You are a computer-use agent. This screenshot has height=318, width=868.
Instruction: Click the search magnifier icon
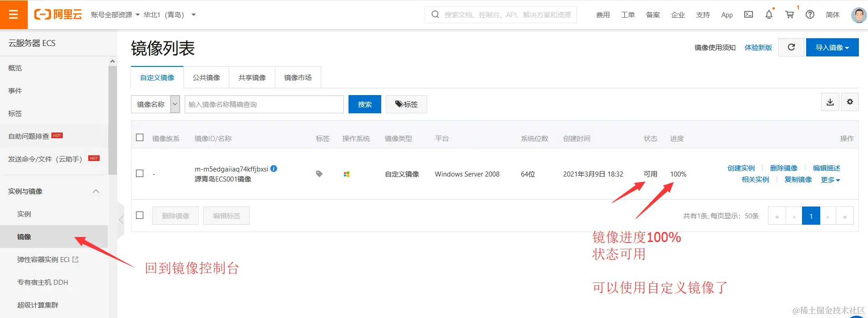pyautogui.click(x=435, y=15)
